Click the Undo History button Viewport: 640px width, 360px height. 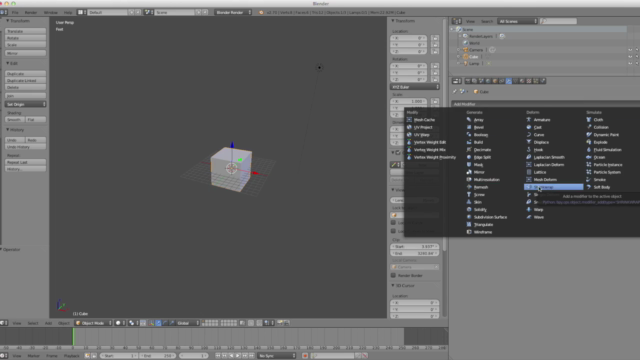[x=25, y=147]
